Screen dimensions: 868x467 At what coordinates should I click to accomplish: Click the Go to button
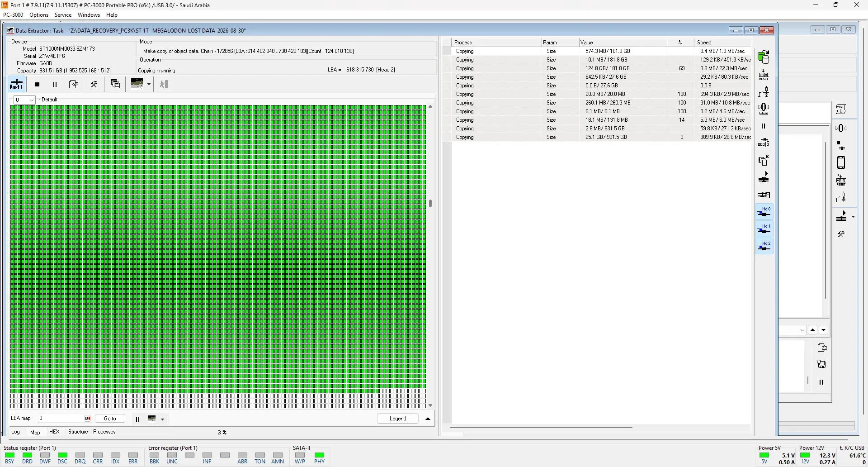coord(110,419)
